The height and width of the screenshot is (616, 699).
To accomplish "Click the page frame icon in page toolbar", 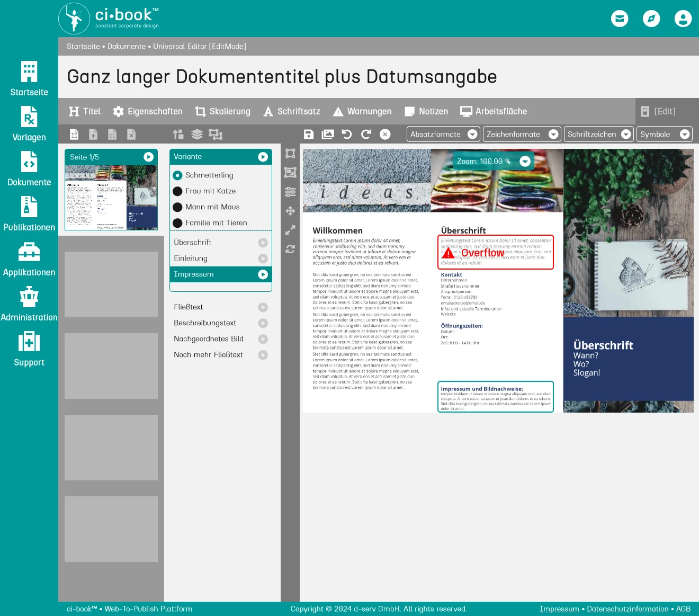I will [74, 135].
